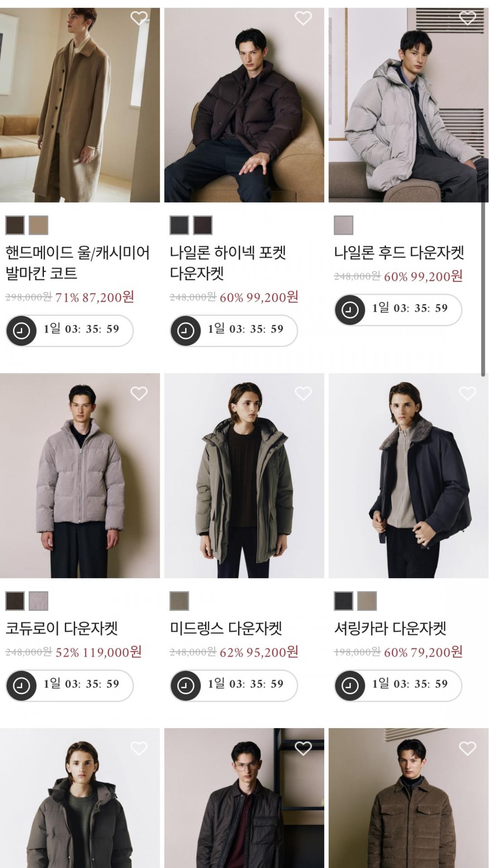Open 코듀로이 다운자켓 product title
Screen dimensions: 489x868
pos(62,628)
